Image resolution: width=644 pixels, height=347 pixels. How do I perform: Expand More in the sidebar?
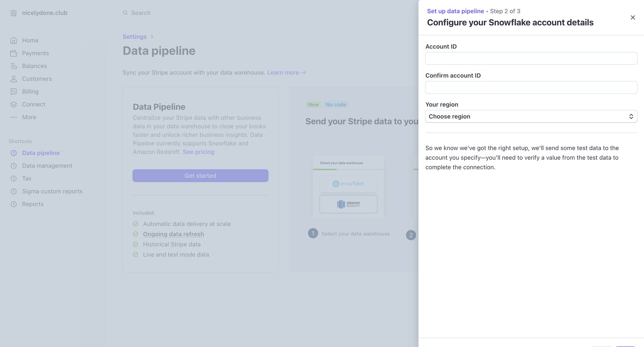29,117
